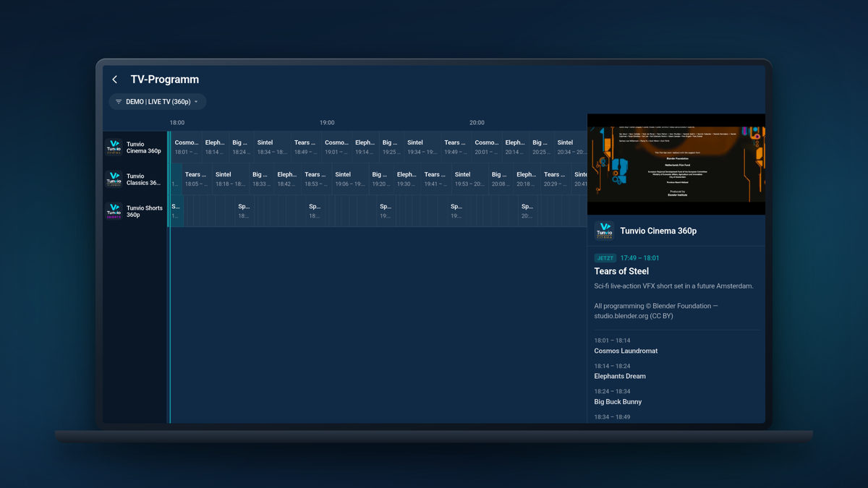Open the 18:34 Sintel program on Tunvio Cinema
This screenshot has width=868, height=488.
point(273,147)
